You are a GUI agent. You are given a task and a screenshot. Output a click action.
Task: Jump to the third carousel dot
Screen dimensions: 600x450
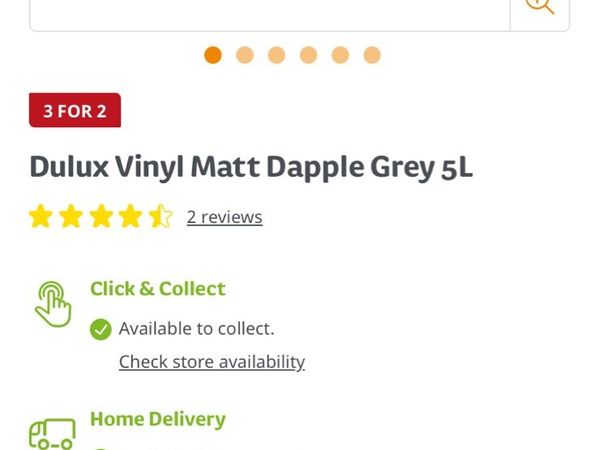(277, 55)
